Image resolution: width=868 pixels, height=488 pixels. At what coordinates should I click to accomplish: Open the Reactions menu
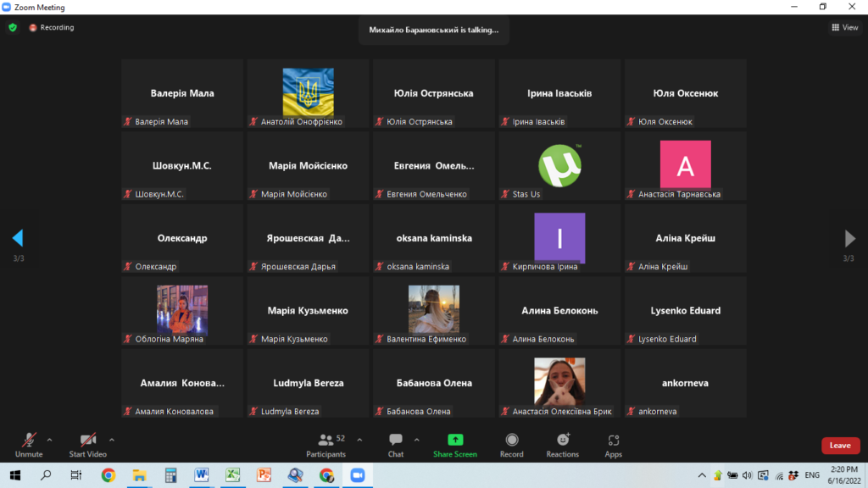point(563,444)
